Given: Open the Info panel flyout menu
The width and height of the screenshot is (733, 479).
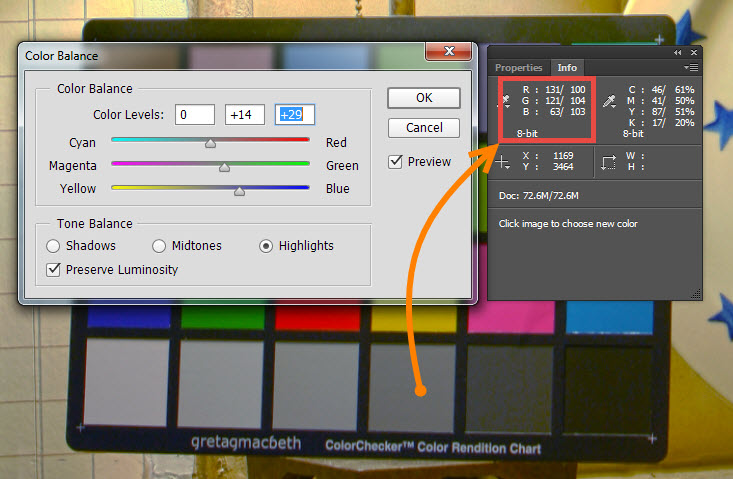Looking at the screenshot, I should tap(691, 68).
